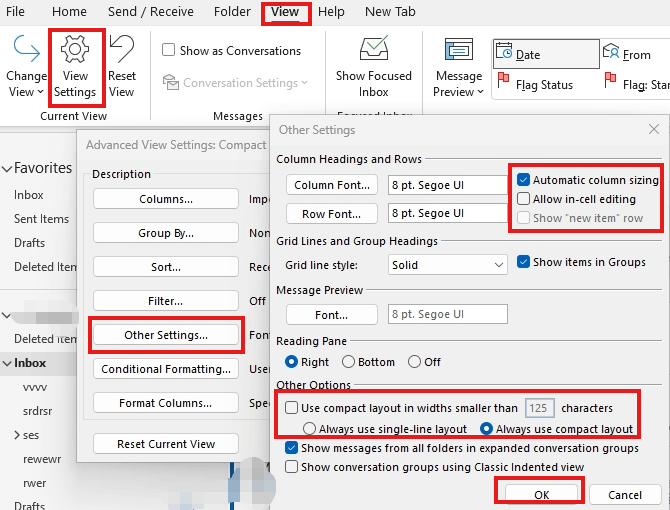This screenshot has width=670, height=510.
Task: Open the first Drafts folder in Favorites
Action: click(29, 243)
